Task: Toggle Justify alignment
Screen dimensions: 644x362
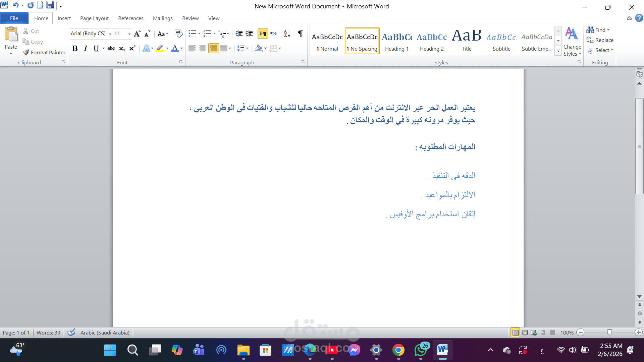Action: [224, 49]
